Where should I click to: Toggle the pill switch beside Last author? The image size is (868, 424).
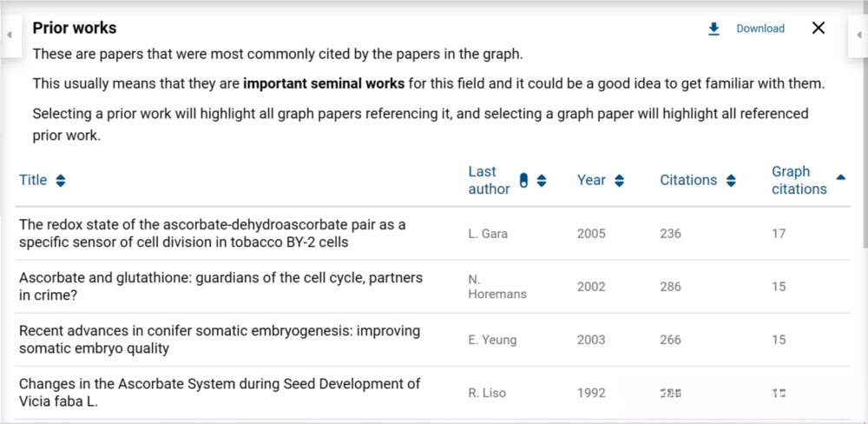click(x=523, y=181)
